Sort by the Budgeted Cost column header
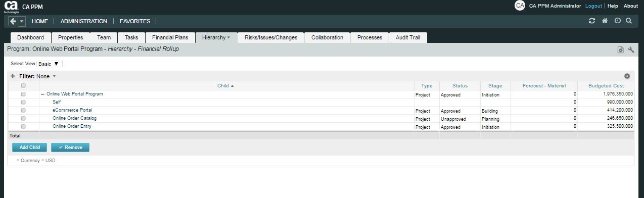Image resolution: width=644 pixels, height=198 pixels. coord(606,86)
